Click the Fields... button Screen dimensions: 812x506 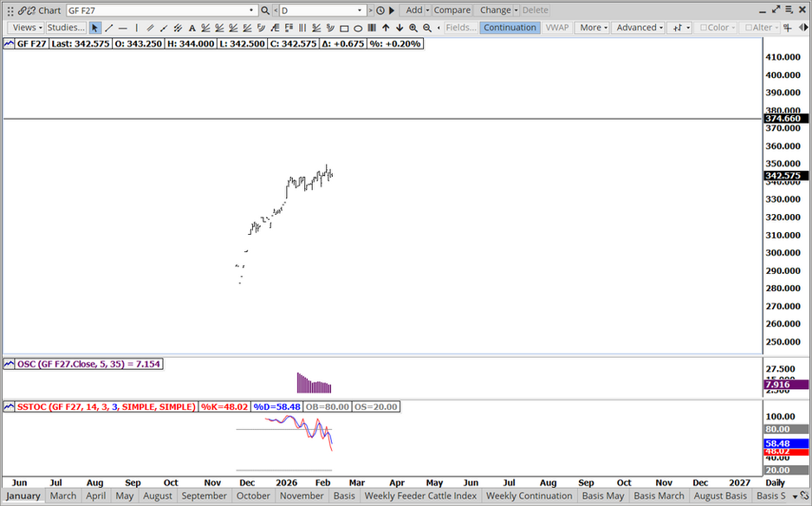pos(461,28)
